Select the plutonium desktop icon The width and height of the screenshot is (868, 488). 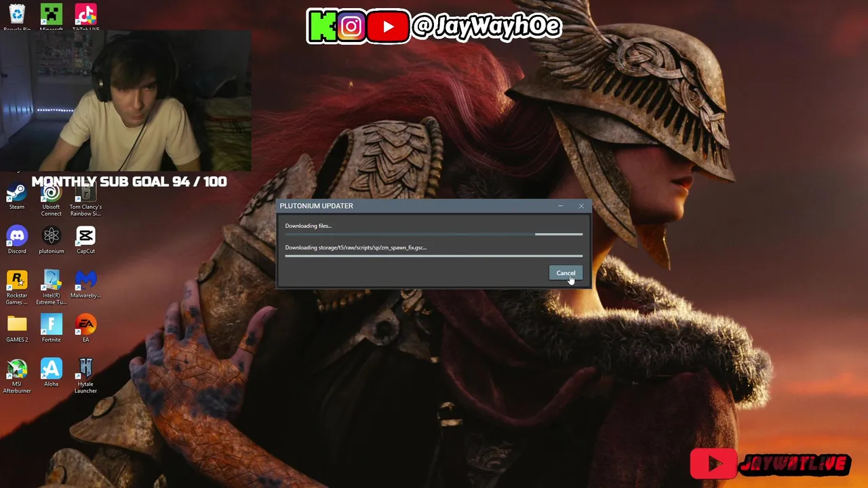coord(51,240)
